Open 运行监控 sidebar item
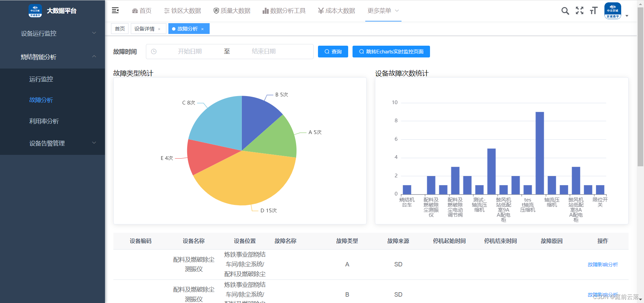 tap(52, 79)
